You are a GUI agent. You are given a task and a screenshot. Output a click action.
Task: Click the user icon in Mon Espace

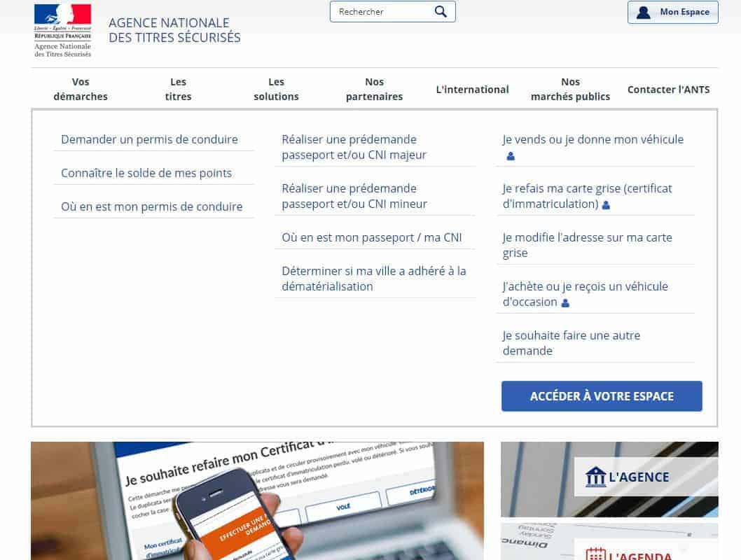(x=643, y=12)
